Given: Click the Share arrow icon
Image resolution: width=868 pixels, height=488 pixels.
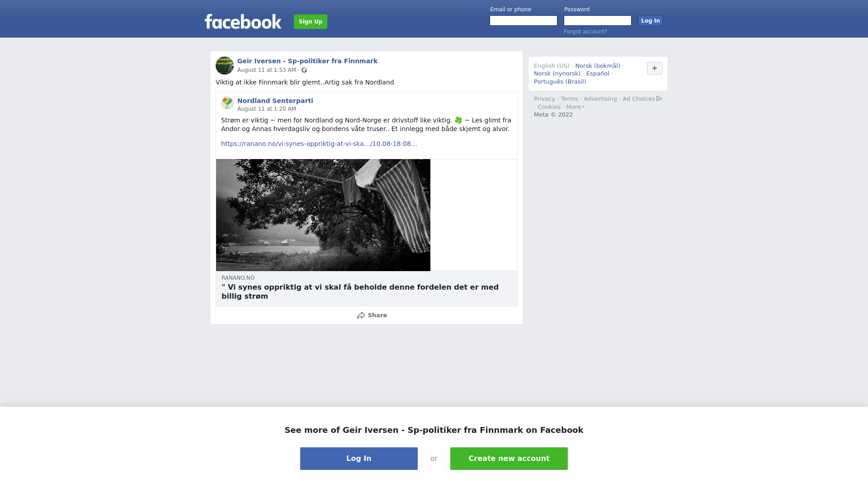Looking at the screenshot, I should pyautogui.click(x=361, y=315).
